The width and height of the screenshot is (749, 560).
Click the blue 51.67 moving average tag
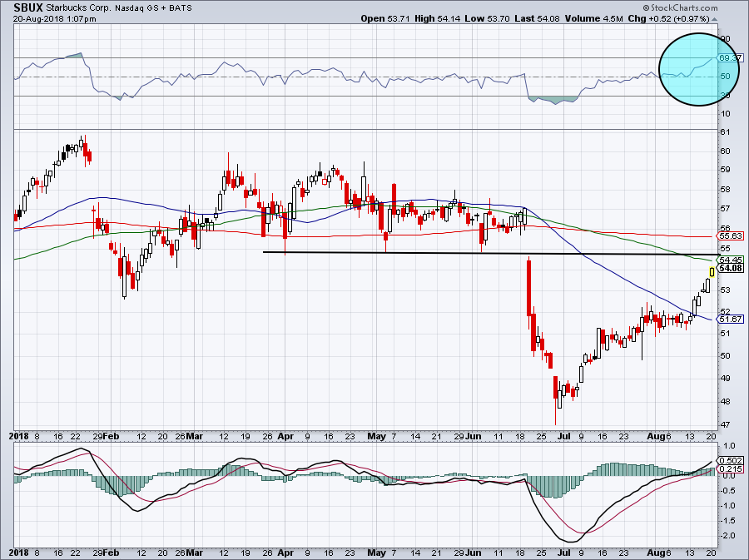coord(731,319)
